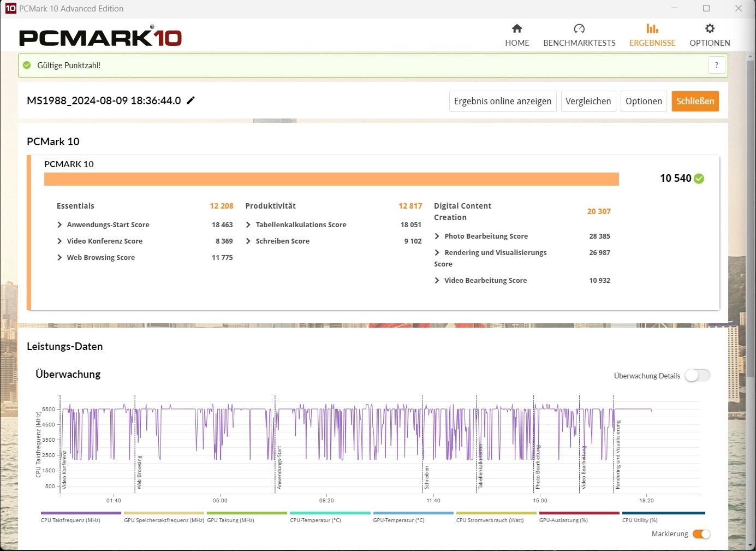Edit result name with pencil icon
This screenshot has width=756, height=551.
(x=191, y=100)
